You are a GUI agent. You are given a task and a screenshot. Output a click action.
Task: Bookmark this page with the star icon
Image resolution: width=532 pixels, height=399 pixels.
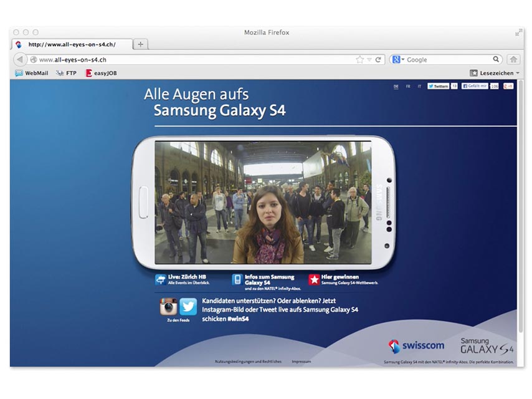359,60
